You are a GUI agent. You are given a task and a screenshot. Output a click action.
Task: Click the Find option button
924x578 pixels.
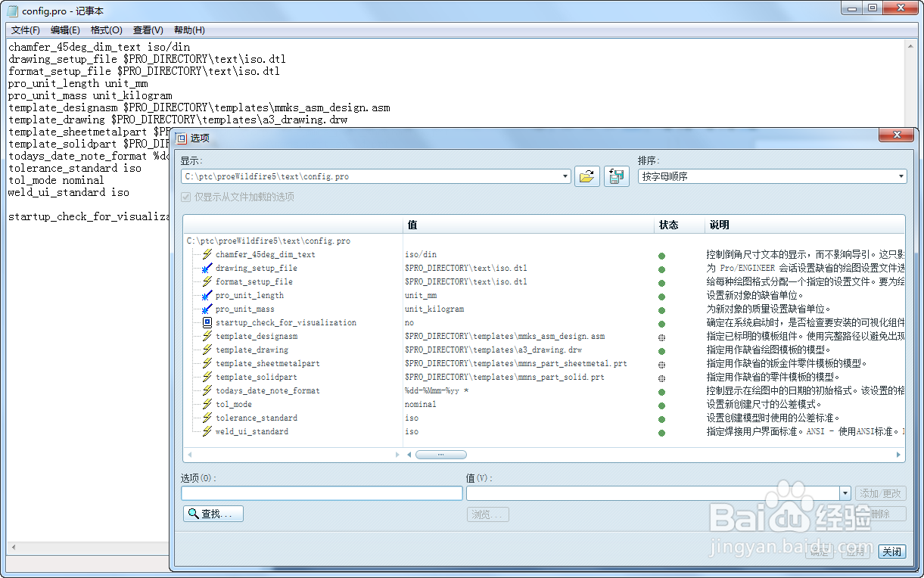click(213, 514)
